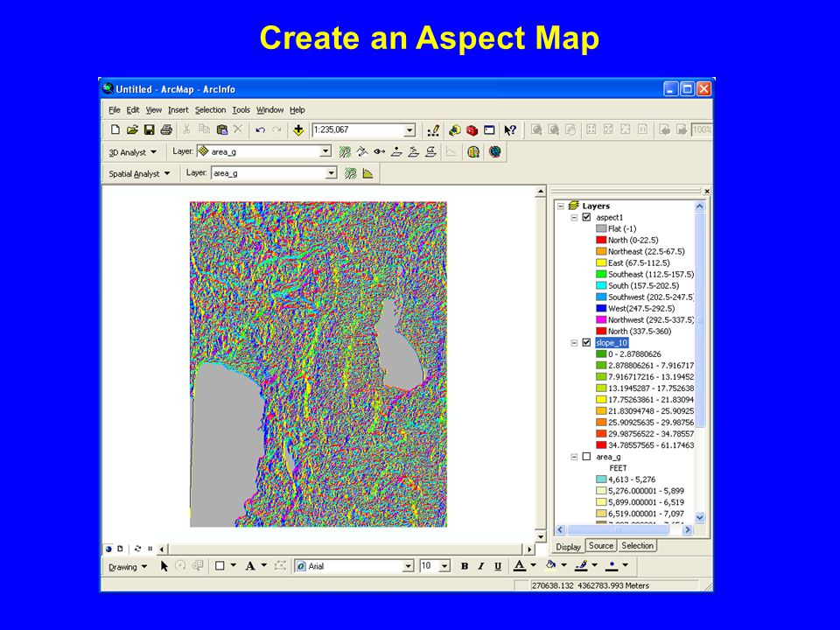
Task: Uncheck the aspect1 layer visibility
Action: [x=586, y=218]
